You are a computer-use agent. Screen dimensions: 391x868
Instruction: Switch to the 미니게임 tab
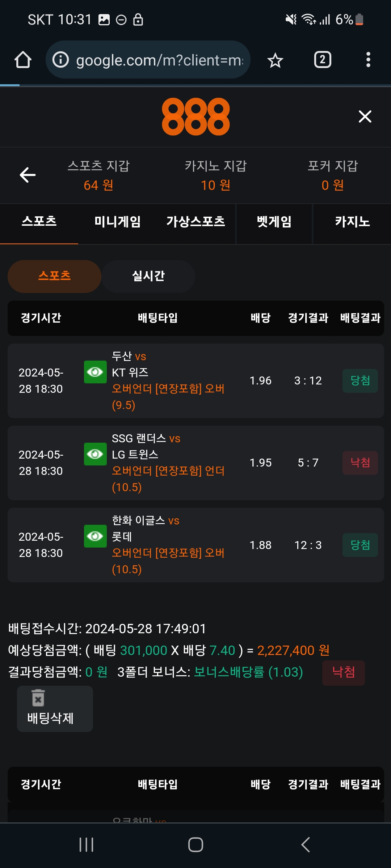pyautogui.click(x=117, y=222)
